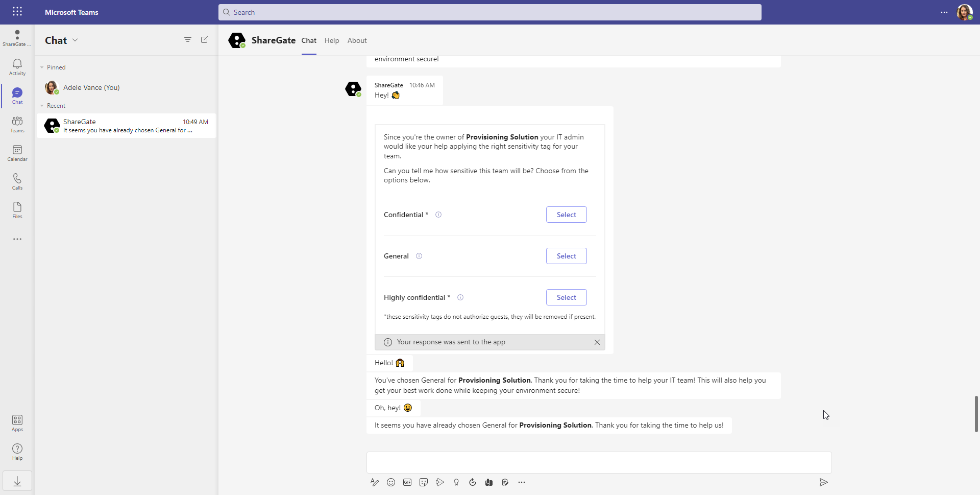980x495 pixels.
Task: Open chat filter icon
Action: [x=188, y=40]
